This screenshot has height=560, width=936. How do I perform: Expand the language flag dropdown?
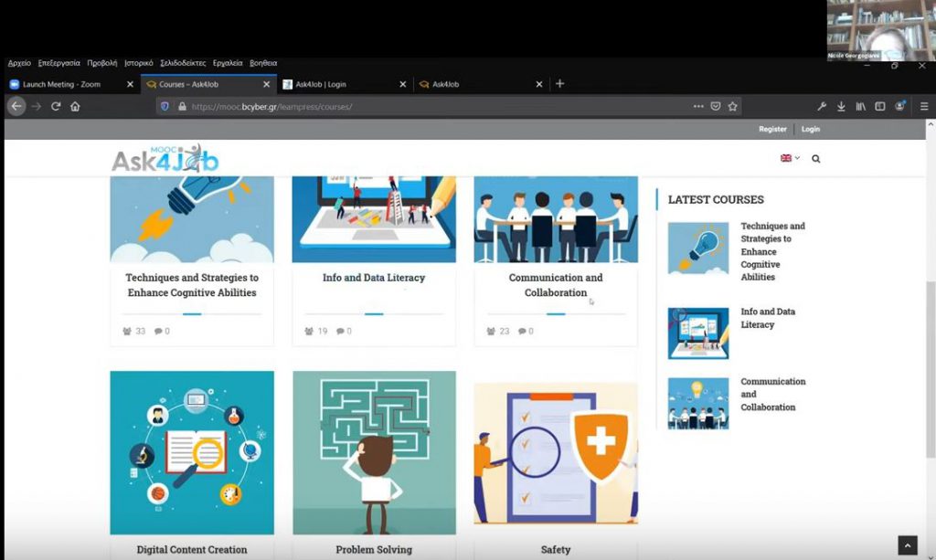point(789,158)
